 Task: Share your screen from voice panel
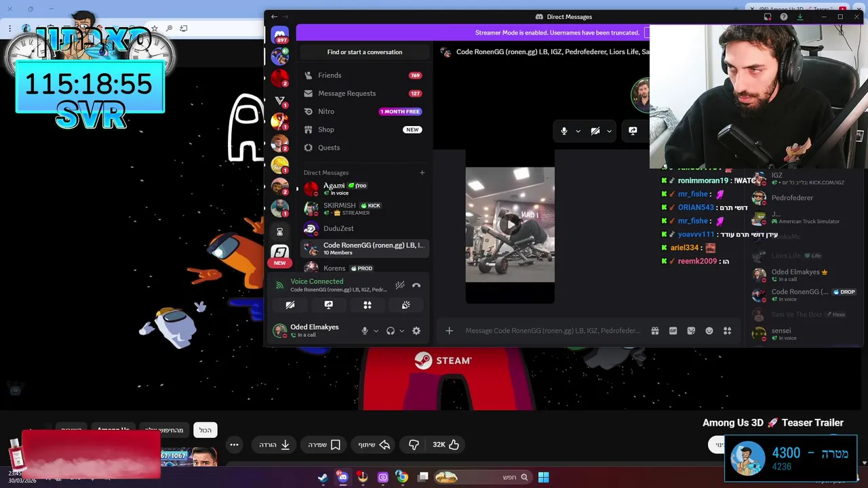point(329,305)
